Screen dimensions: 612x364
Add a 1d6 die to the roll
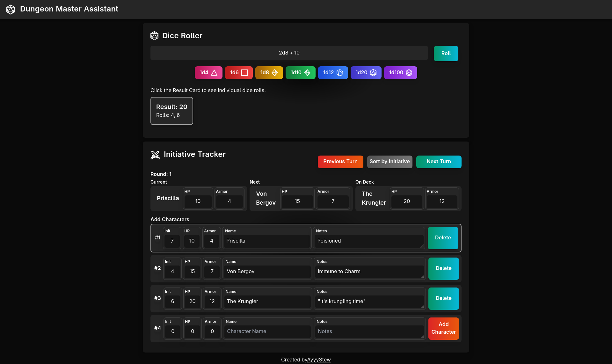239,73
